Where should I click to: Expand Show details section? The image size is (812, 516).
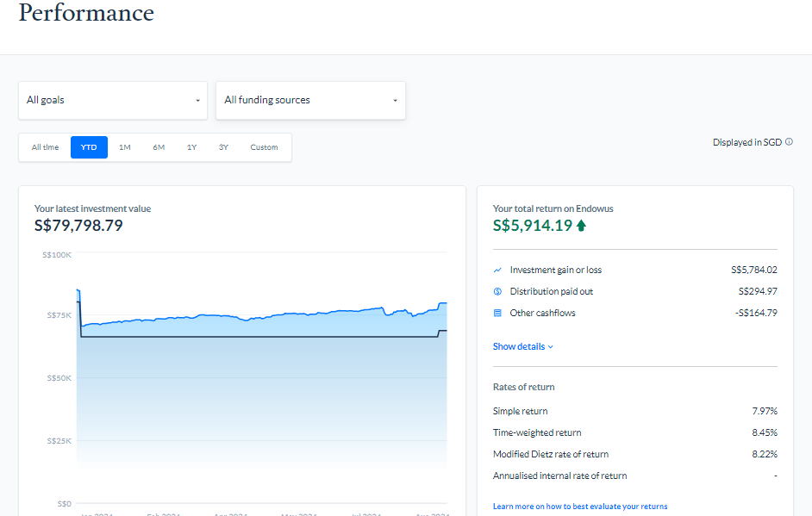523,347
